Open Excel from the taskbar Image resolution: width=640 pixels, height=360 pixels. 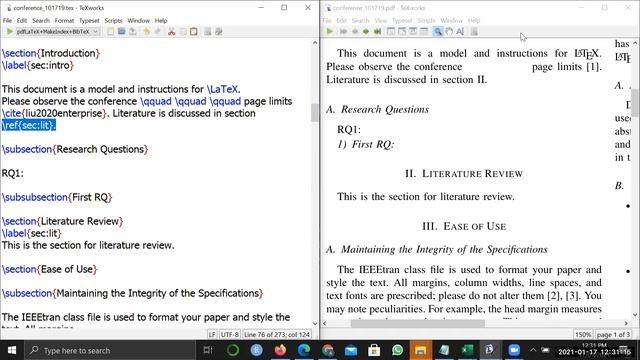click(x=468, y=350)
